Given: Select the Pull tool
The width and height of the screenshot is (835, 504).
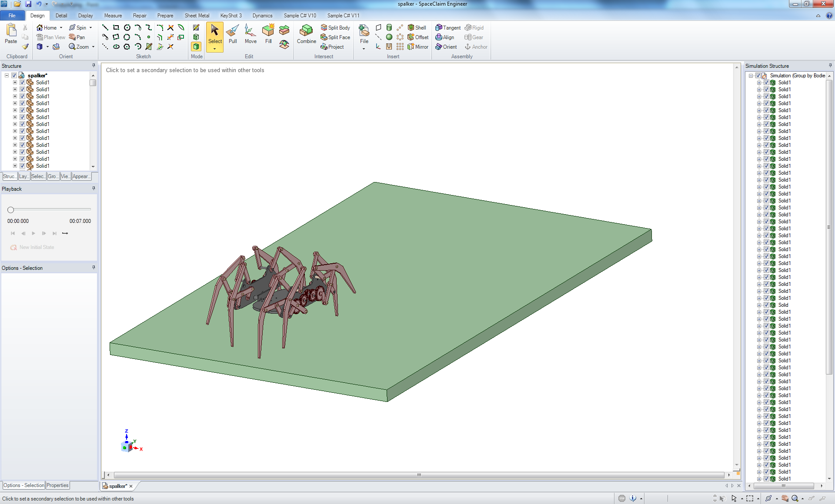Looking at the screenshot, I should tap(233, 35).
